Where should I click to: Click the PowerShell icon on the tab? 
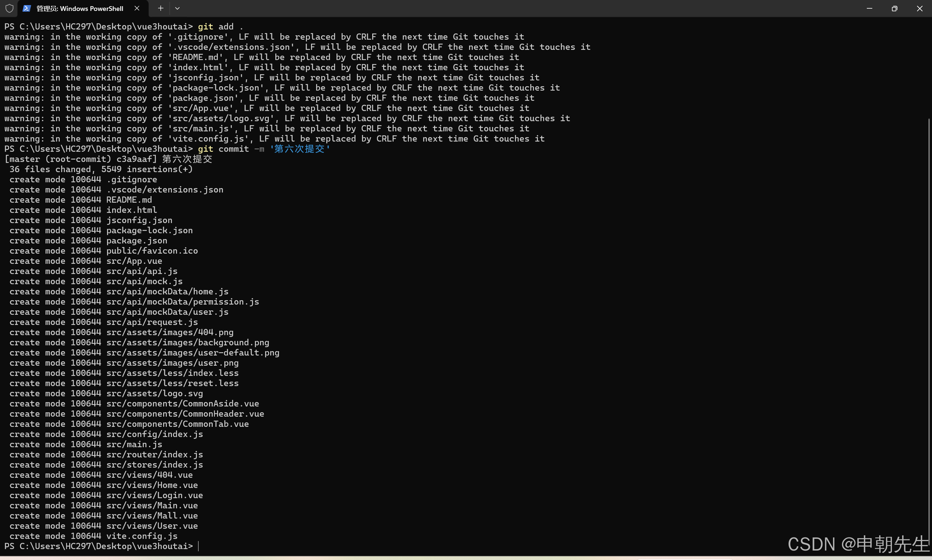point(27,8)
